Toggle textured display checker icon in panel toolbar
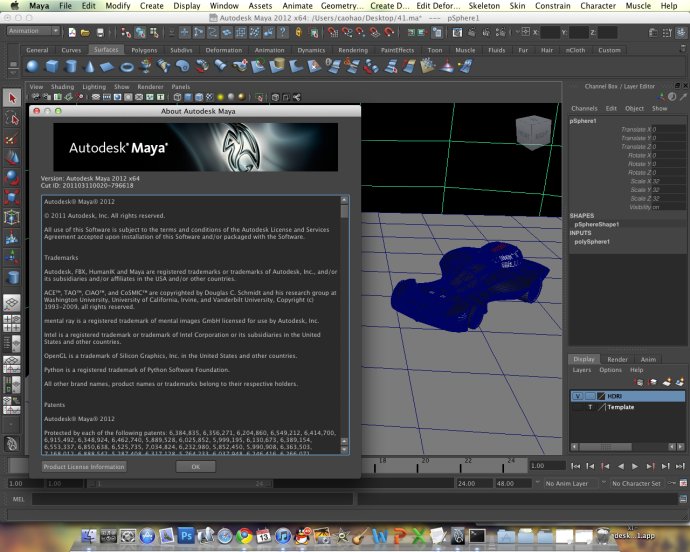 (x=209, y=97)
